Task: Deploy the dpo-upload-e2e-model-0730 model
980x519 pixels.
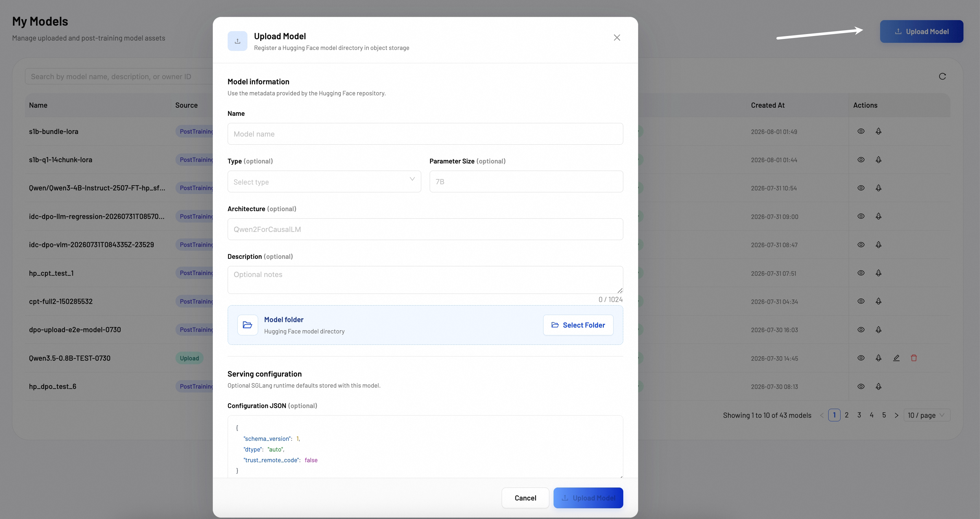Action: 878,330
